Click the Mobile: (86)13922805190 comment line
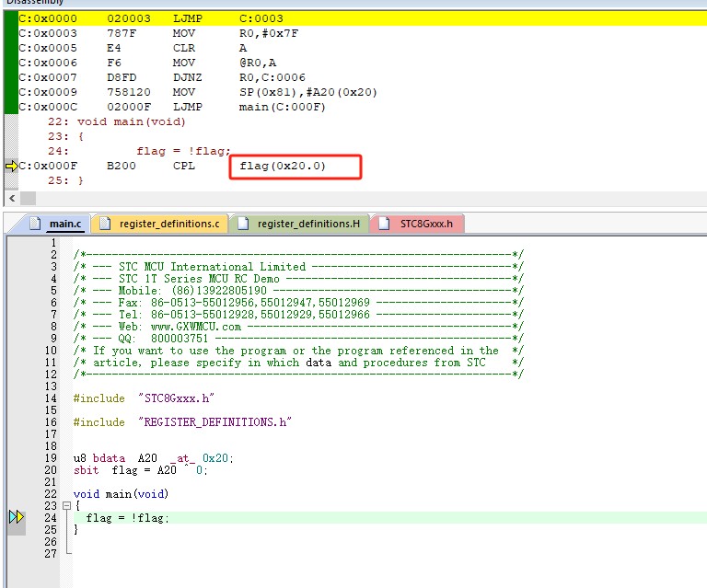Image resolution: width=707 pixels, height=588 pixels. pyautogui.click(x=298, y=290)
